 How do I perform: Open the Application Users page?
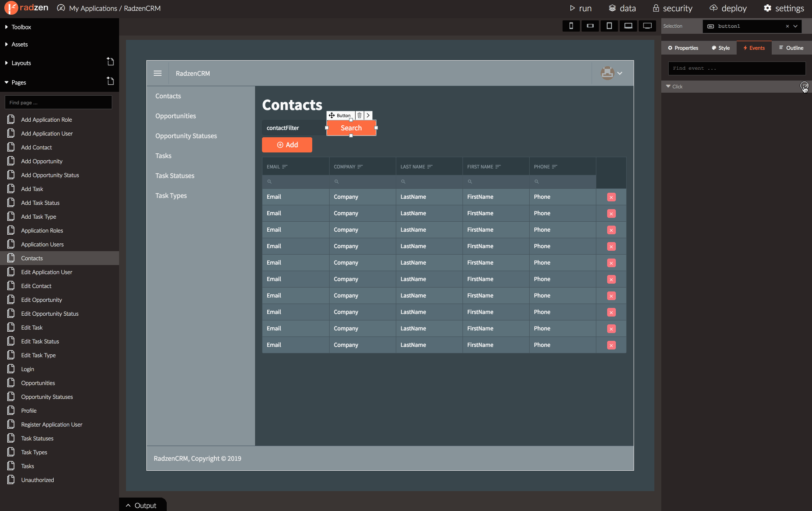click(x=42, y=244)
